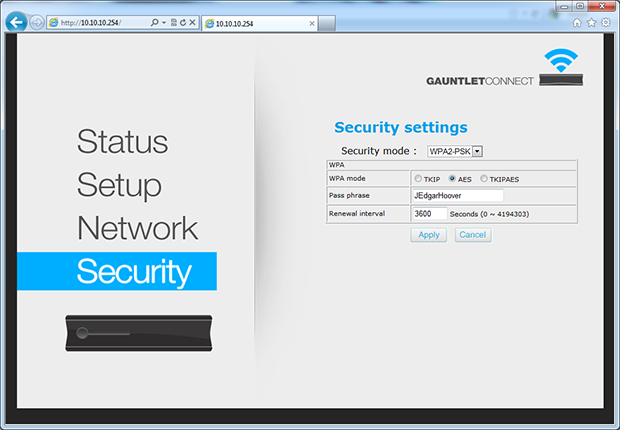Open Favorites star icon

[591, 22]
